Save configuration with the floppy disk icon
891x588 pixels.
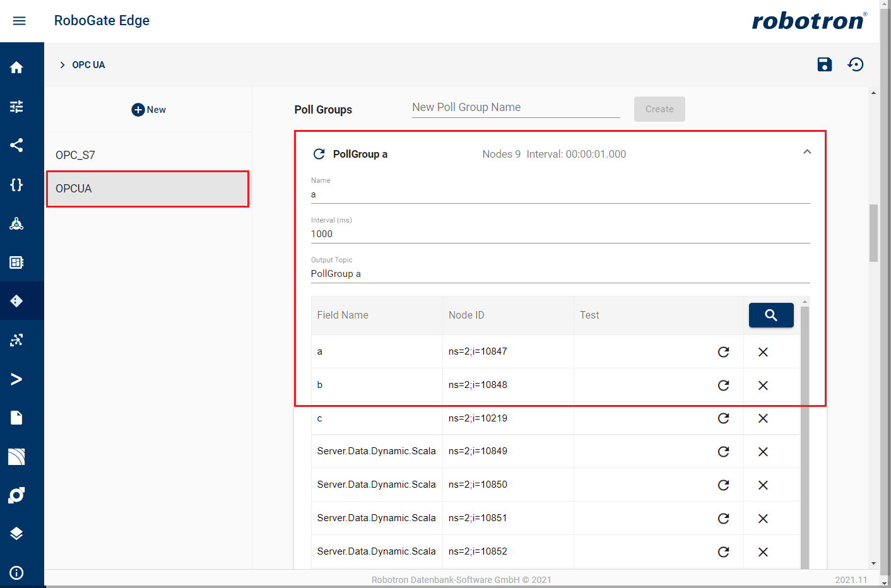tap(825, 64)
